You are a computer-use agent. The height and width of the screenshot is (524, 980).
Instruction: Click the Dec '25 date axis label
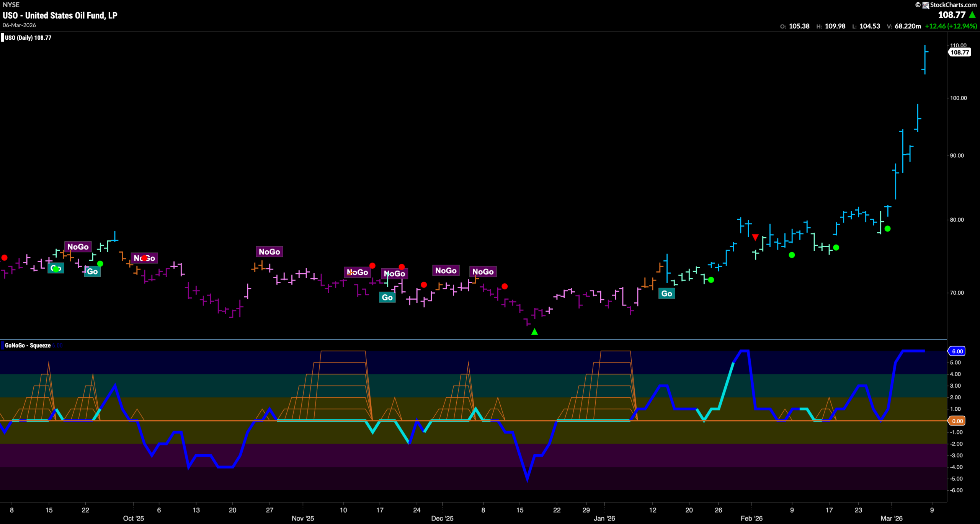point(442,518)
